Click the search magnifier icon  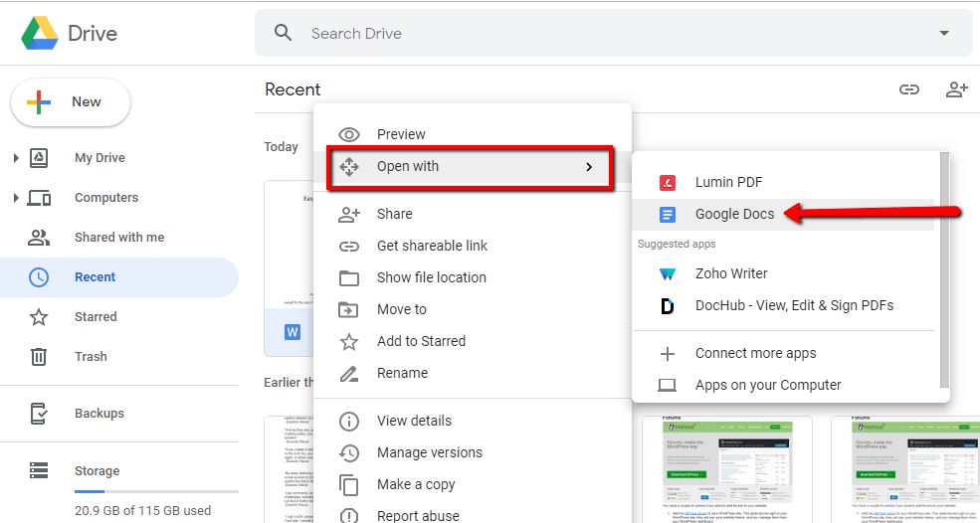[x=284, y=33]
